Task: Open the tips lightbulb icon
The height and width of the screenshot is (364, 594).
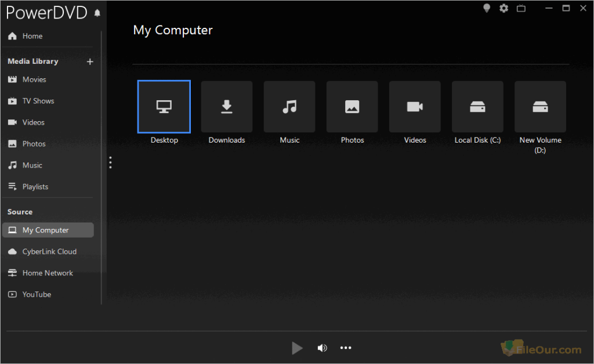Action: [486, 8]
